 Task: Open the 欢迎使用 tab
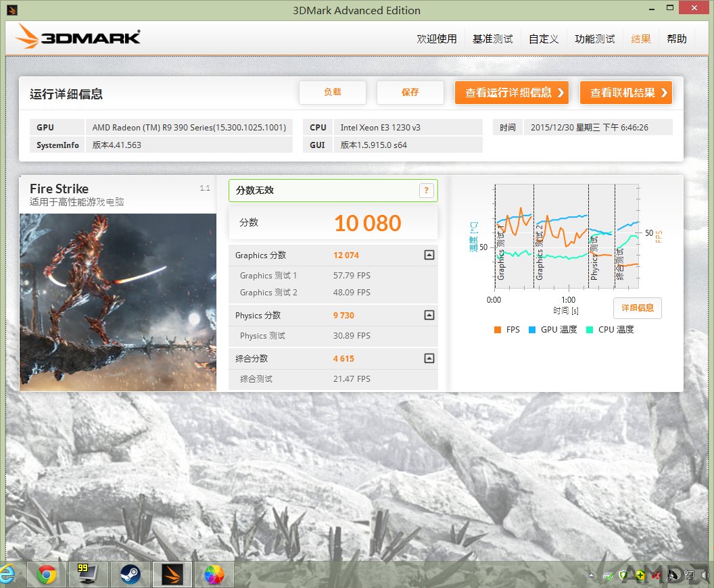point(437,39)
